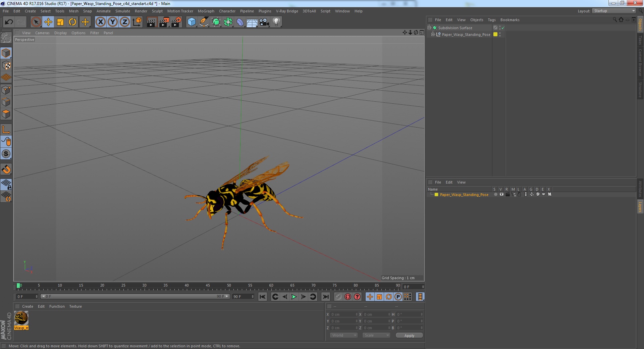The width and height of the screenshot is (644, 349).
Task: Click the Light bulb icon
Action: click(276, 22)
